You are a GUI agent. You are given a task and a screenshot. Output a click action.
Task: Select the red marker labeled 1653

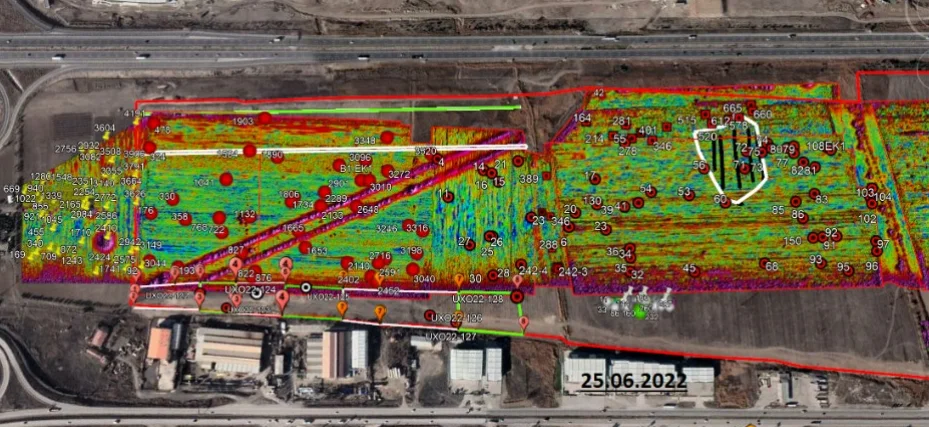305,247
